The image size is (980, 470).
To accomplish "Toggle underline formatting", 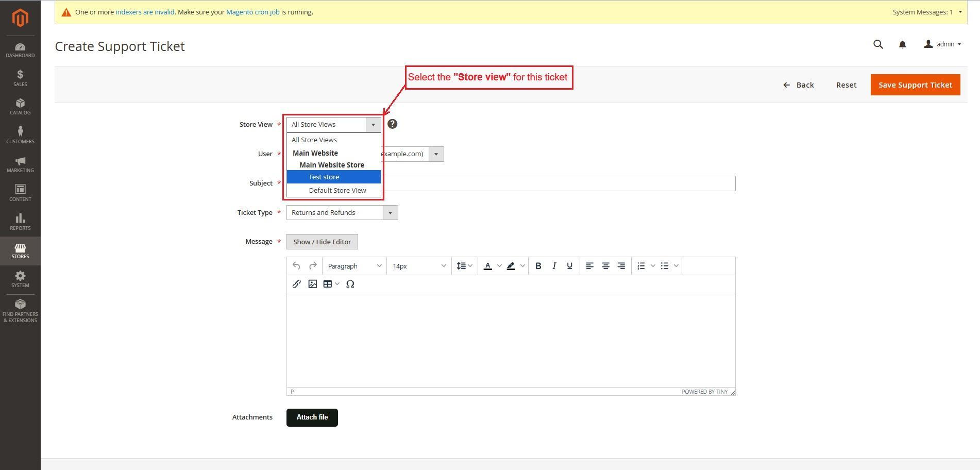I will tap(569, 266).
